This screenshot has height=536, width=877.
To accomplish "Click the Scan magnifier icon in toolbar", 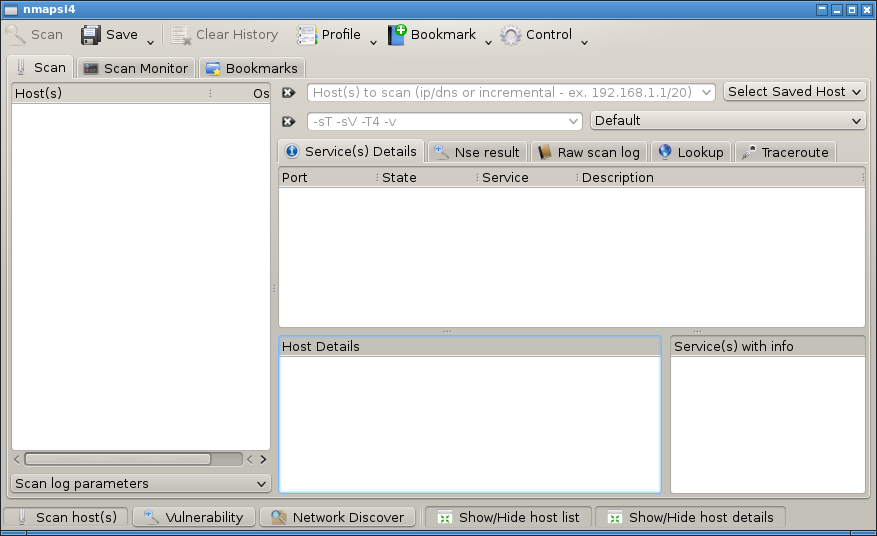I will [15, 35].
